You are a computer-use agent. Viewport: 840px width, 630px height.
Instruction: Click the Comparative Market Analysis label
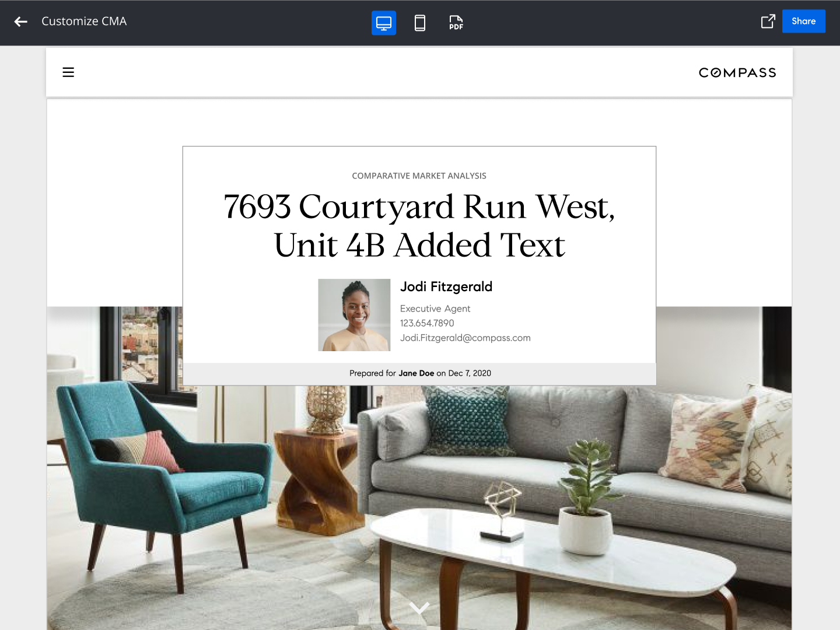[x=419, y=176]
